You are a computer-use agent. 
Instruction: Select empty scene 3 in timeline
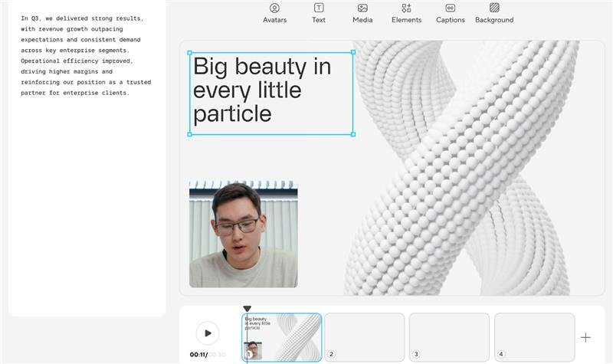point(449,336)
